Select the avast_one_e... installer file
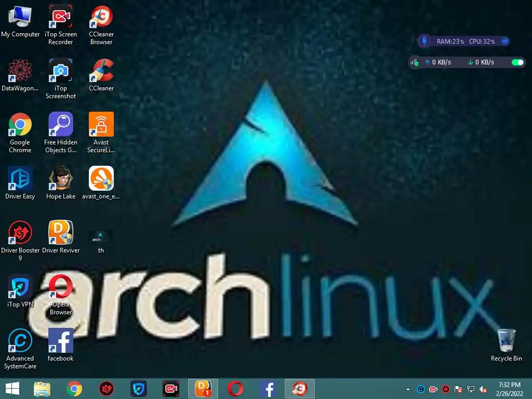 101,183
